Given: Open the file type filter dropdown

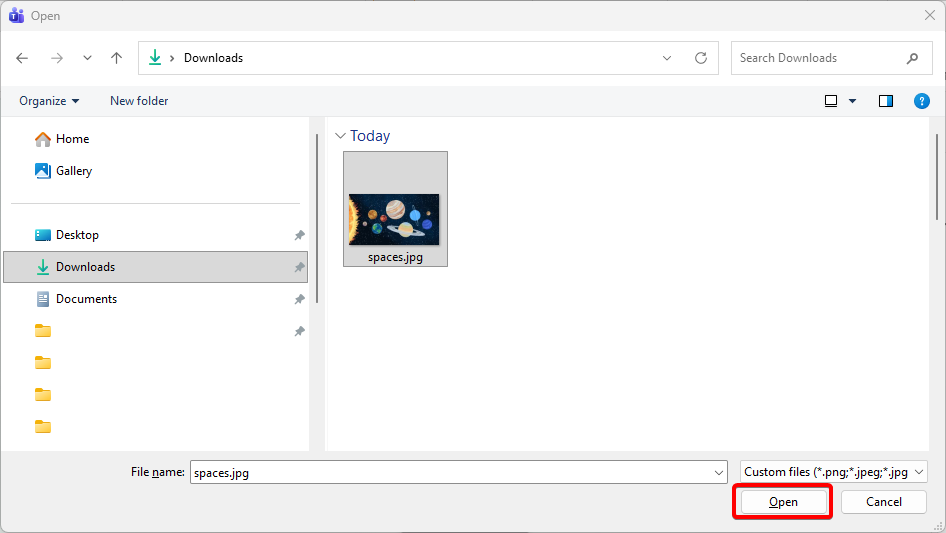Looking at the screenshot, I should [x=834, y=472].
